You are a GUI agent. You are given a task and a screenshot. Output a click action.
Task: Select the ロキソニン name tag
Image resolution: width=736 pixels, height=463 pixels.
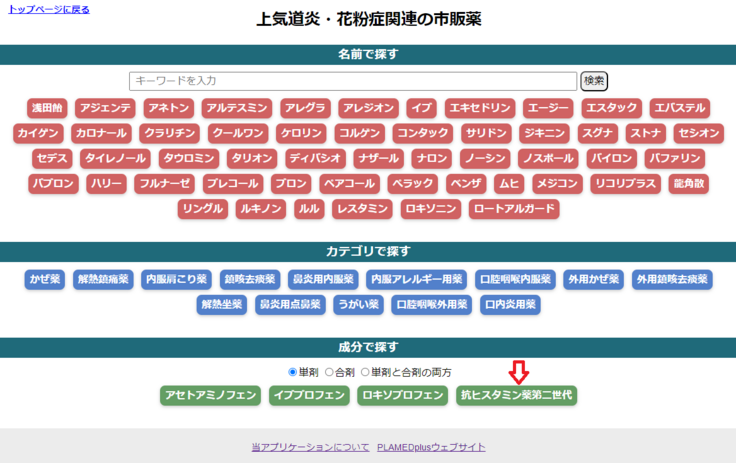[x=430, y=209]
